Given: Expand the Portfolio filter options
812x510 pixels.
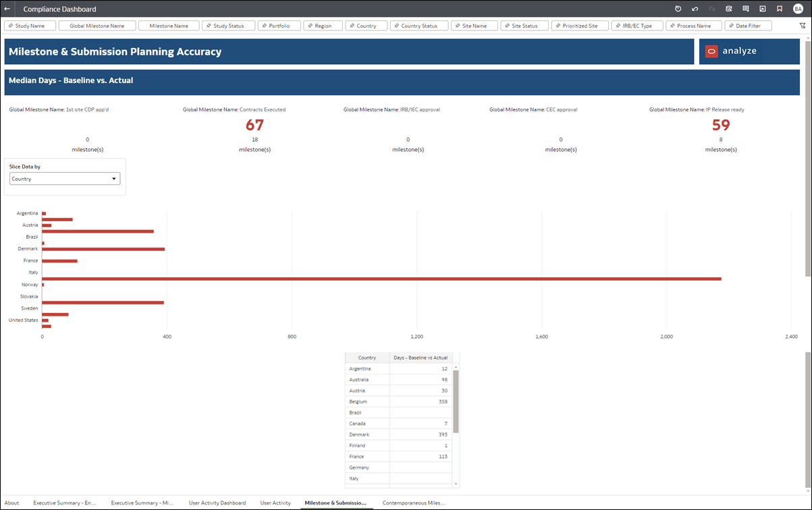Looking at the screenshot, I should (x=279, y=25).
